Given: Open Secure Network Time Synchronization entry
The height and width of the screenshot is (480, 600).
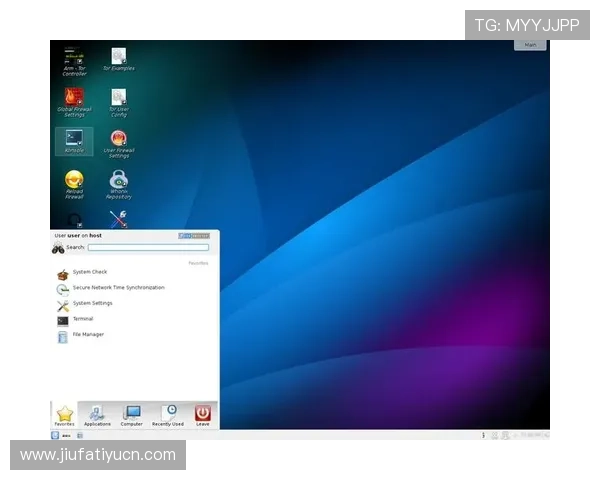Looking at the screenshot, I should pos(117,288).
